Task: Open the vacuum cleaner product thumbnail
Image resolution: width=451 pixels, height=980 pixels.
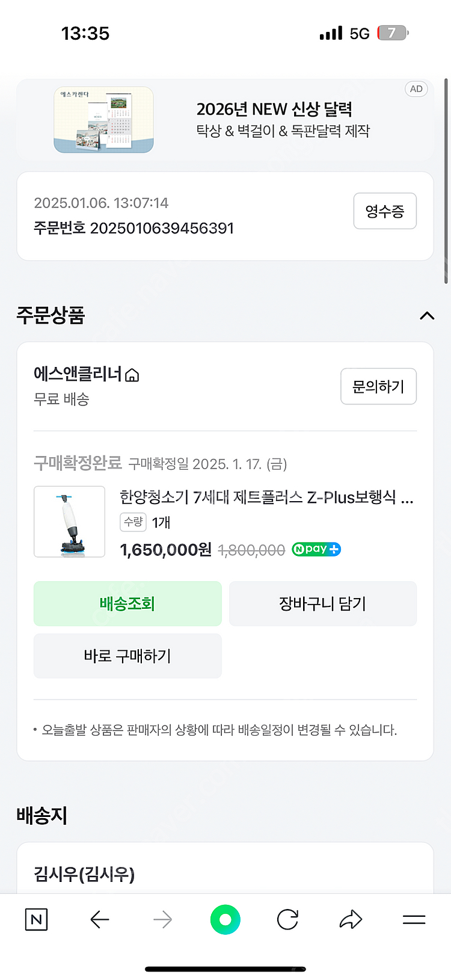Action: 70,522
